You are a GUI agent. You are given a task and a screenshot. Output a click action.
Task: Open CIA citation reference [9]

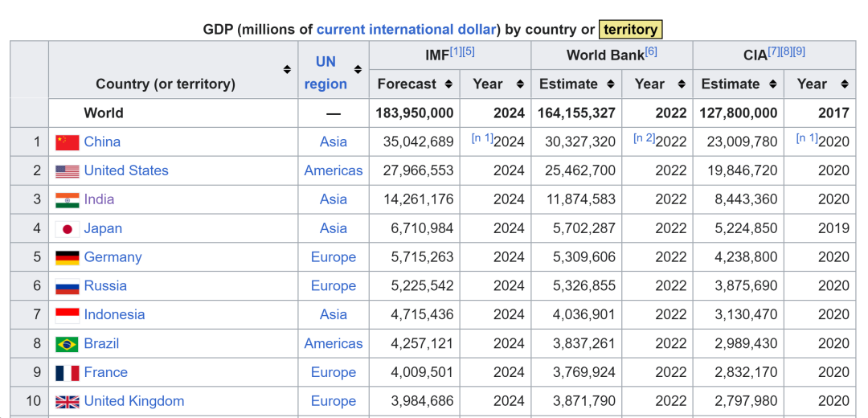pos(799,51)
